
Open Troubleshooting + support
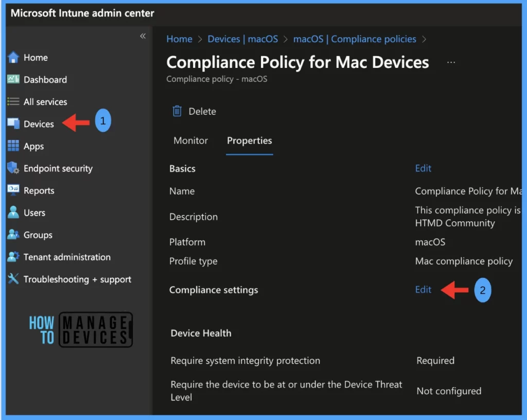77,279
